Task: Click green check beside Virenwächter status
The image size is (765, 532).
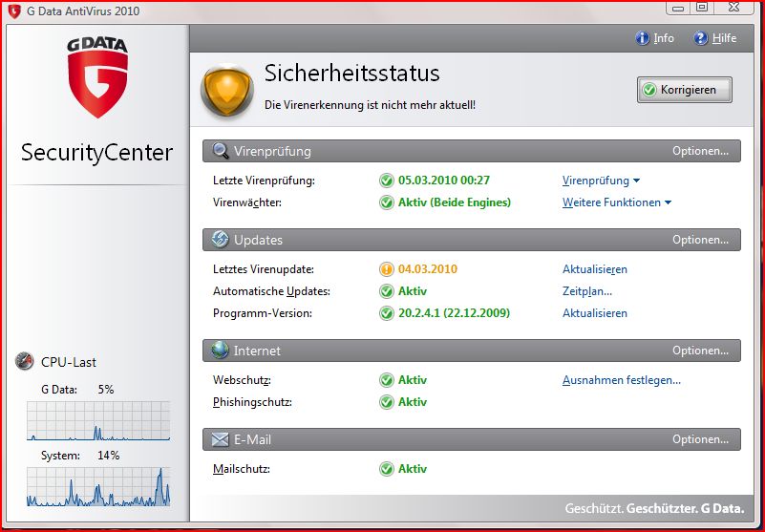Action: 387,202
